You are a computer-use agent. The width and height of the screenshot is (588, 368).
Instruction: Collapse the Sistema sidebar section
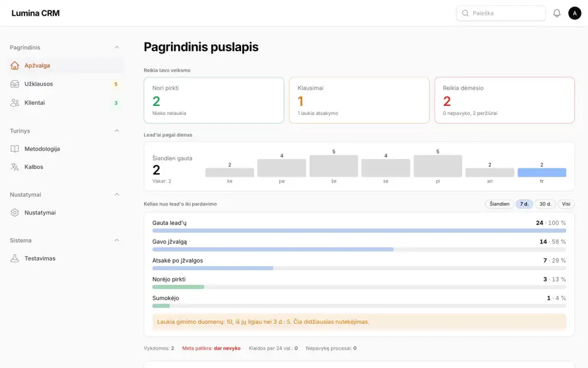point(116,240)
